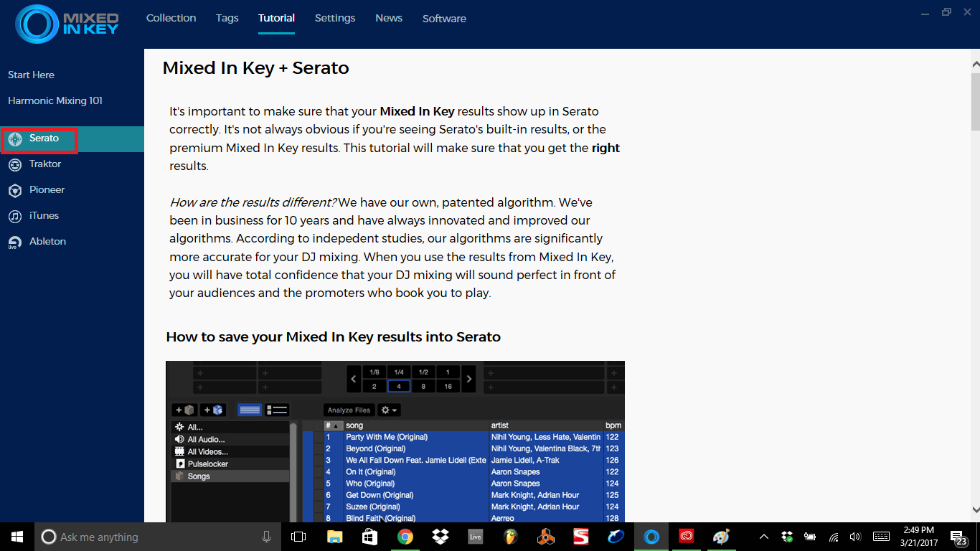Image resolution: width=980 pixels, height=551 pixels.
Task: Open the orange hexagon taskbar app
Action: (545, 537)
